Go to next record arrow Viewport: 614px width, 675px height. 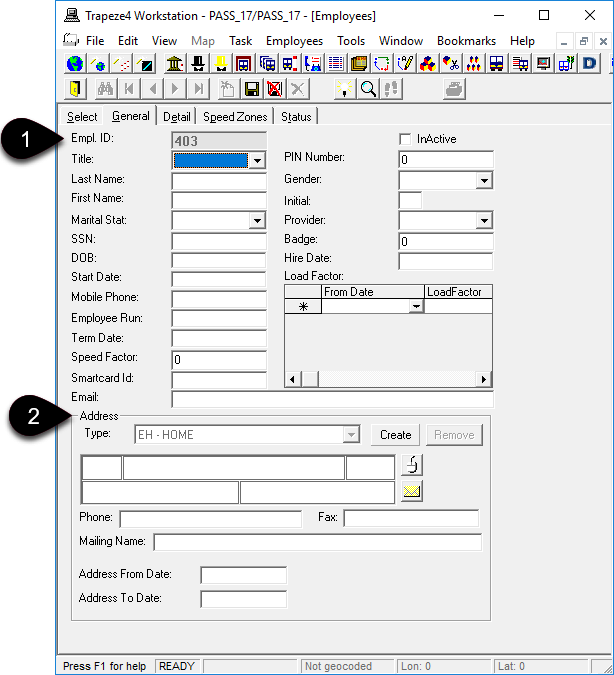tap(175, 89)
